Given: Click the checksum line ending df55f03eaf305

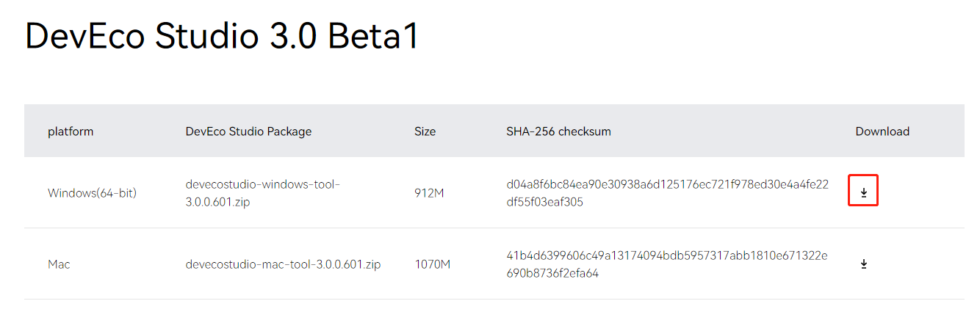Looking at the screenshot, I should pyautogui.click(x=544, y=202).
